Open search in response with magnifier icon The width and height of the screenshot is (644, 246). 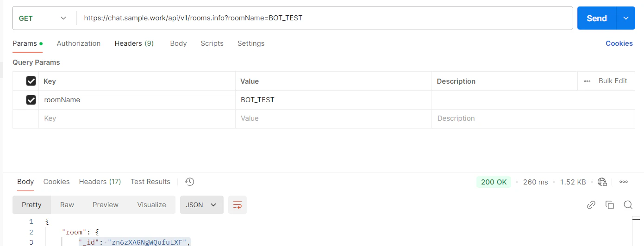[x=628, y=205]
